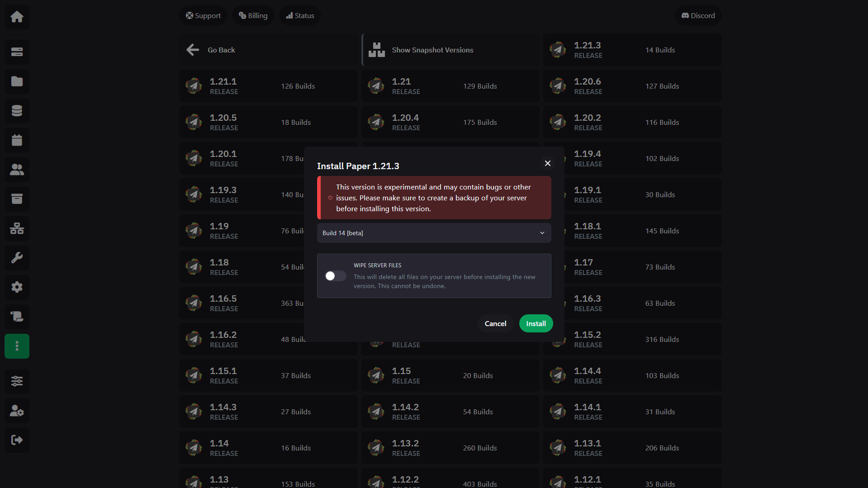
Task: Click the Paper icon for 1.14.2
Action: (x=376, y=412)
